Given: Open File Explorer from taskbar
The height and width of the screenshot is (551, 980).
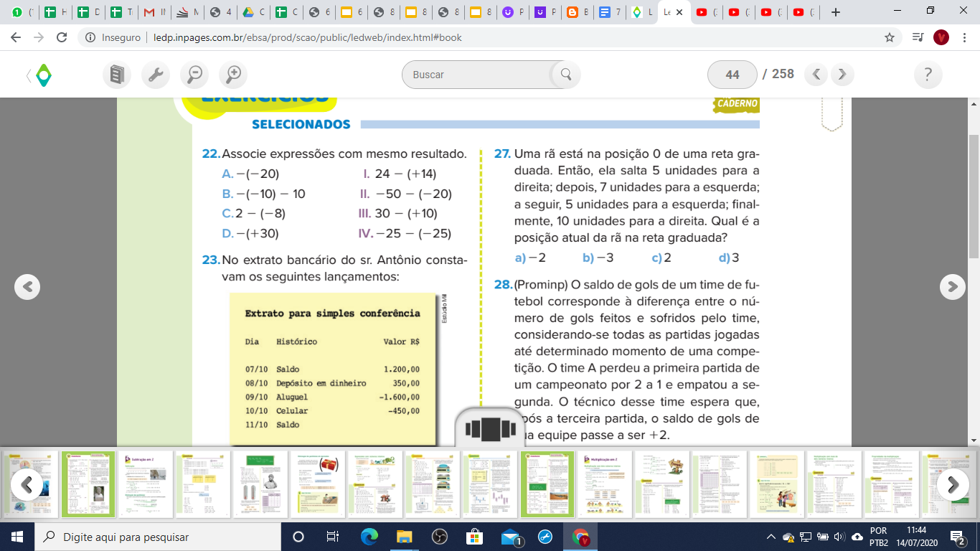Looking at the screenshot, I should 404,537.
